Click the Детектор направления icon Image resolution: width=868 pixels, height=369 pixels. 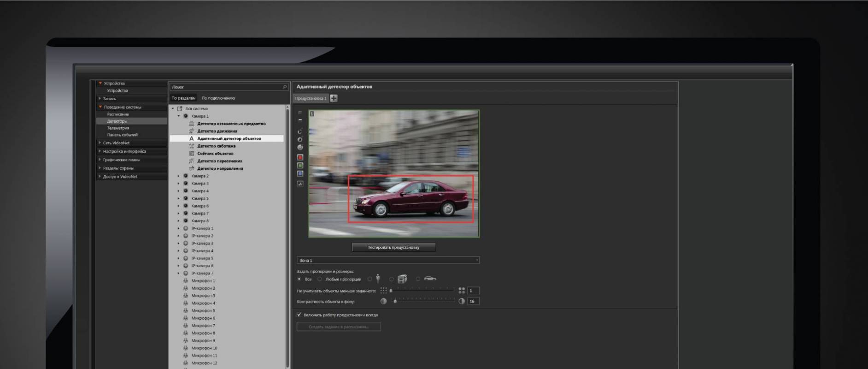[191, 168]
